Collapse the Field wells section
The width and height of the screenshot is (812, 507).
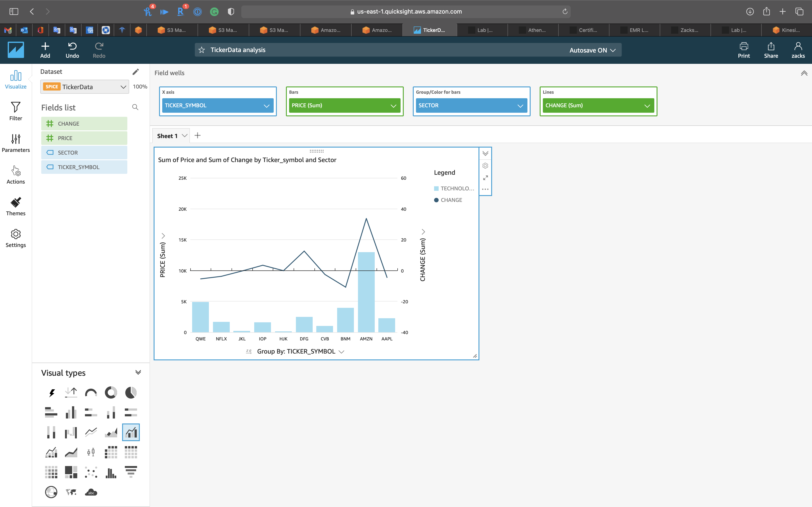click(x=804, y=73)
